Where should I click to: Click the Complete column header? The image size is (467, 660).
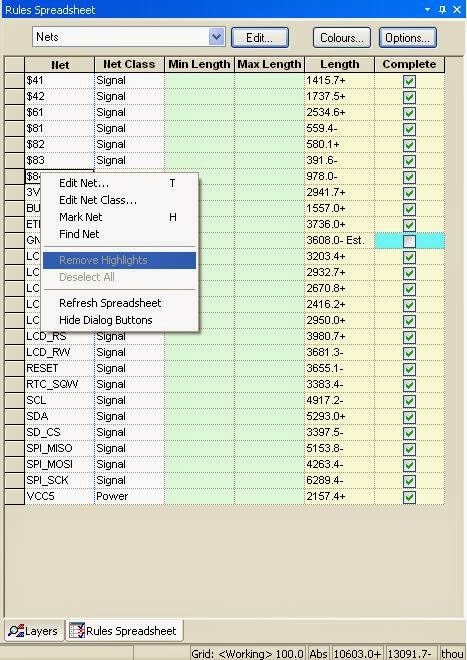[409, 64]
